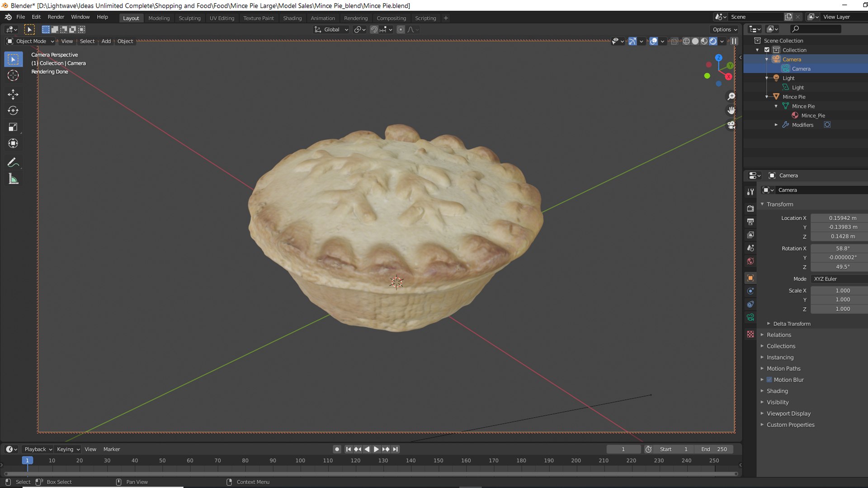
Task: Switch to wireframe viewport shading
Action: pyautogui.click(x=686, y=41)
